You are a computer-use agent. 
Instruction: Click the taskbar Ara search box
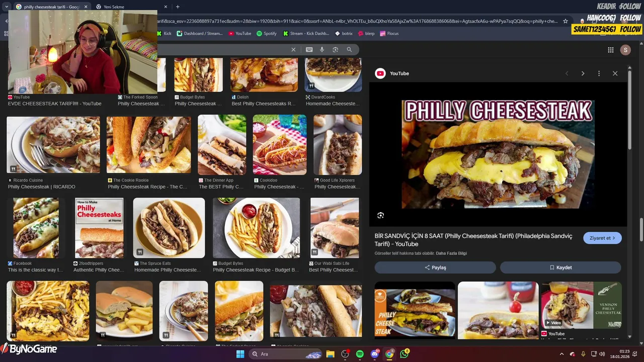pyautogui.click(x=286, y=354)
